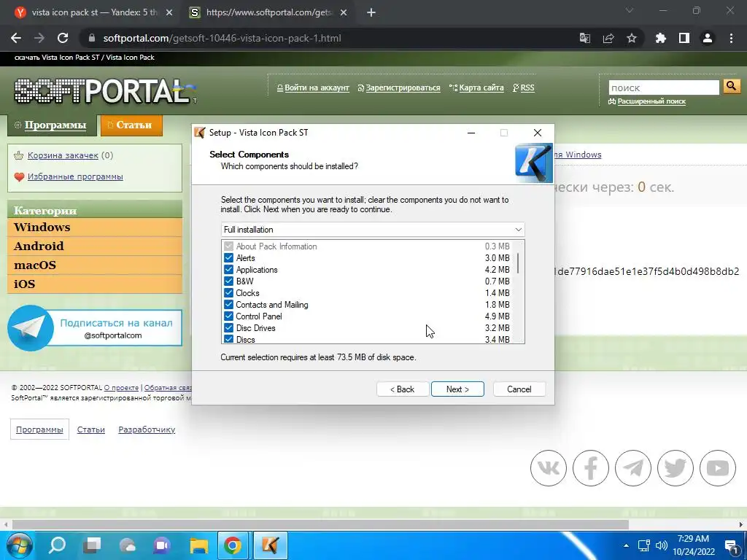Uncheck the Discs component
Viewport: 747px width, 560px height.
[x=228, y=339]
